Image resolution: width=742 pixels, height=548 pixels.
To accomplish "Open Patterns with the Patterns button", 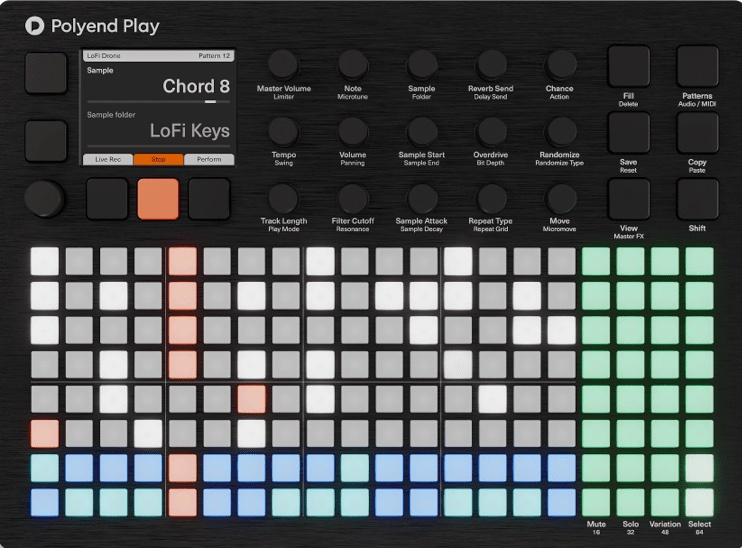I will [698, 66].
